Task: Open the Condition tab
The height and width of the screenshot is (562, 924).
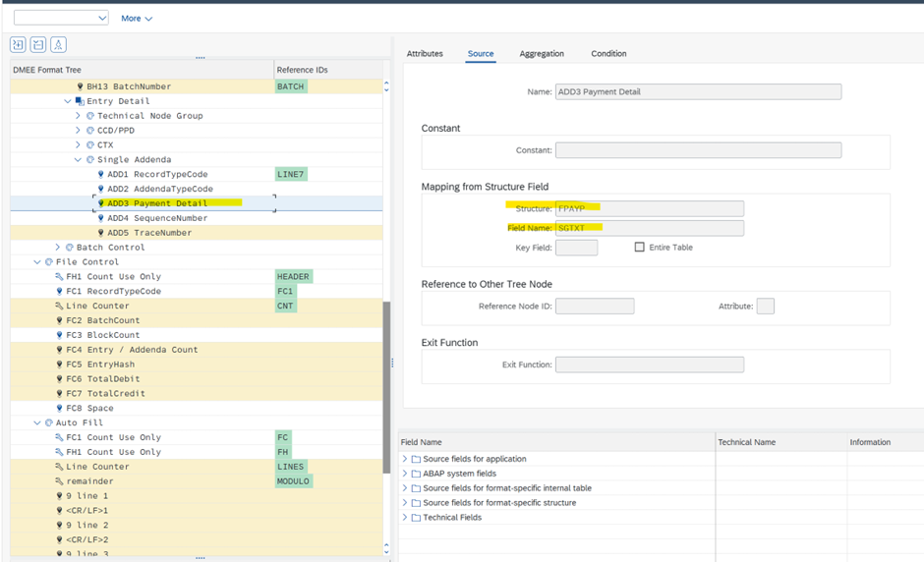Action: click(608, 54)
